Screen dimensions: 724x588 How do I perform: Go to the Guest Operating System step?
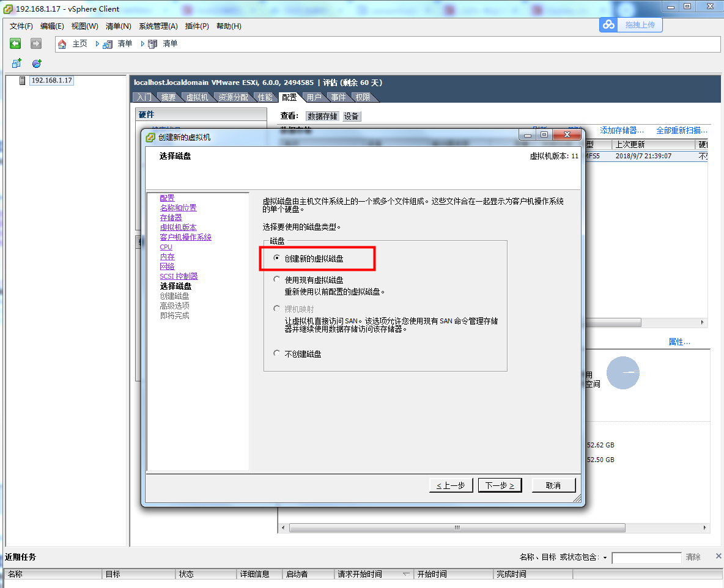[186, 237]
